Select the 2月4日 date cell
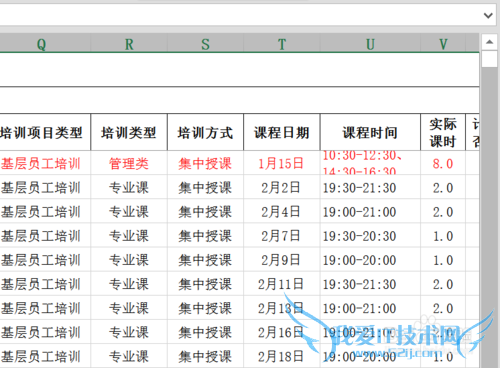The image size is (500, 368). (x=282, y=211)
